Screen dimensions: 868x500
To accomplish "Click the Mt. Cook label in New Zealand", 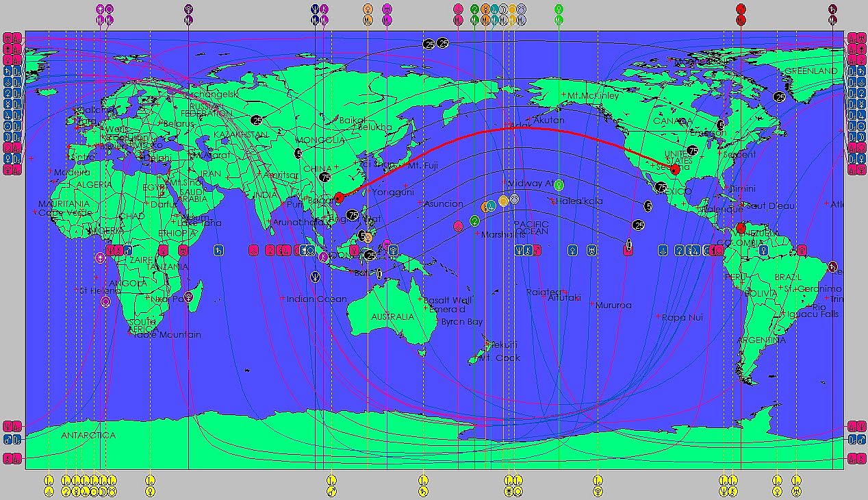I will 499,358.
